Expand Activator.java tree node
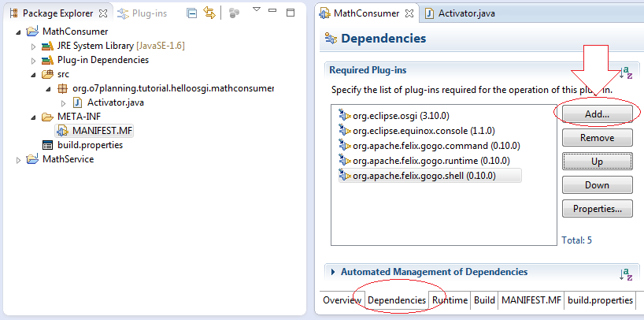The height and width of the screenshot is (320, 644). 64,103
